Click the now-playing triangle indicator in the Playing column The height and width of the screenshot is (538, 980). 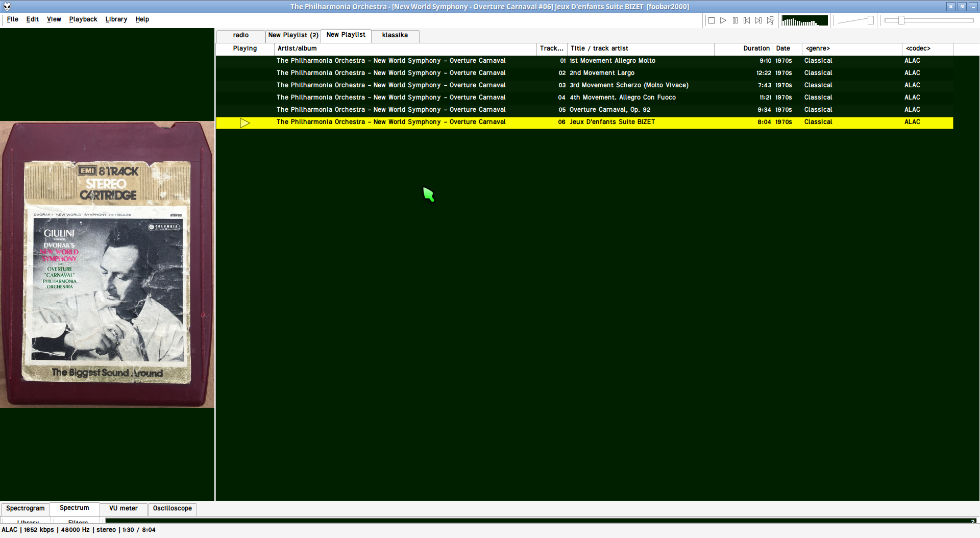tap(245, 123)
